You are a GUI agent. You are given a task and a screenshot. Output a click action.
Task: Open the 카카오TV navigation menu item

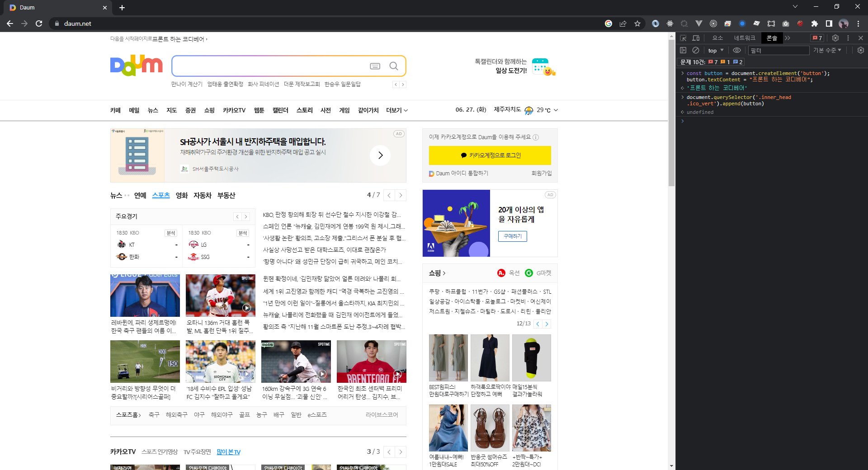(x=234, y=110)
